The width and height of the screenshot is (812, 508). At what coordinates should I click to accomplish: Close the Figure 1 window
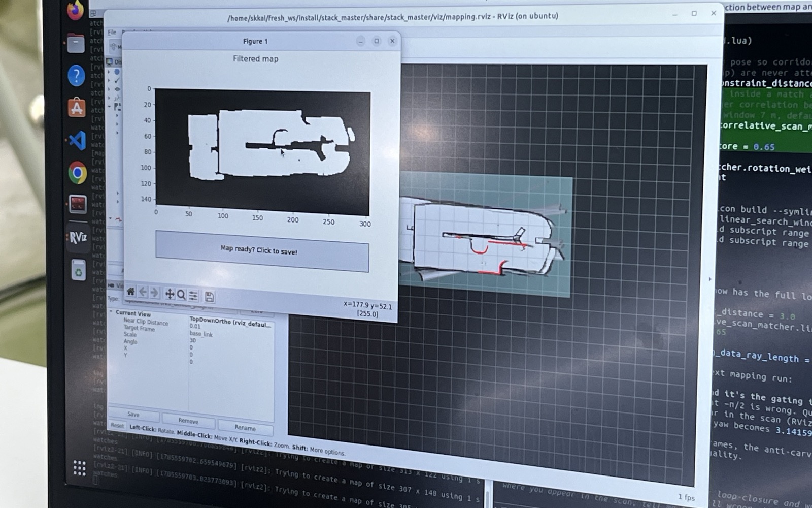coord(392,41)
